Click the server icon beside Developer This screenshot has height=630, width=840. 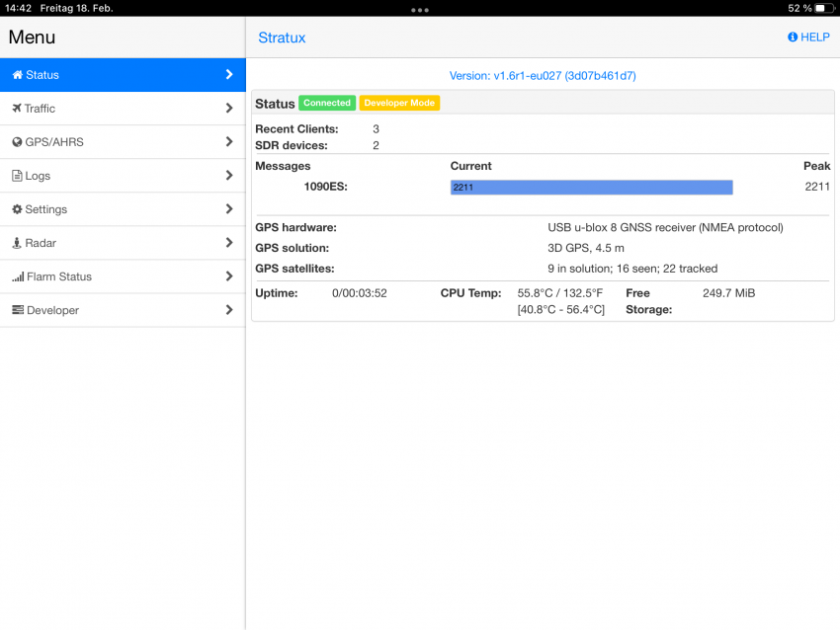click(18, 310)
